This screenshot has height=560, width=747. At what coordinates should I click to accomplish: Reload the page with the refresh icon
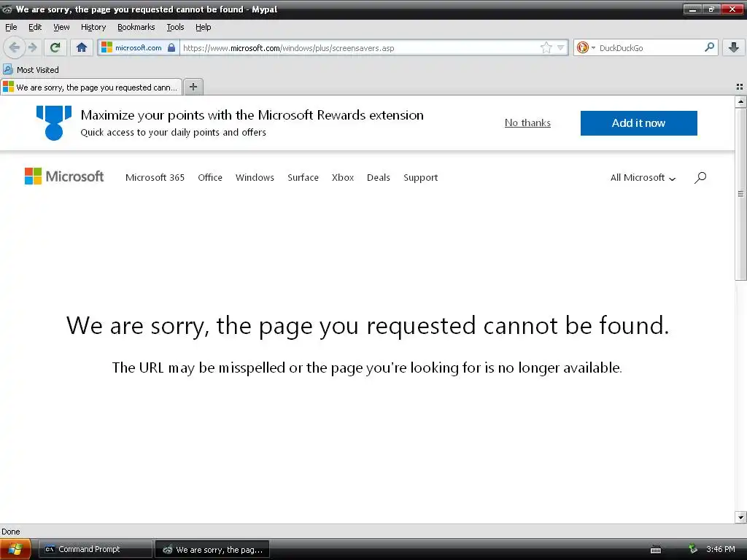click(55, 47)
